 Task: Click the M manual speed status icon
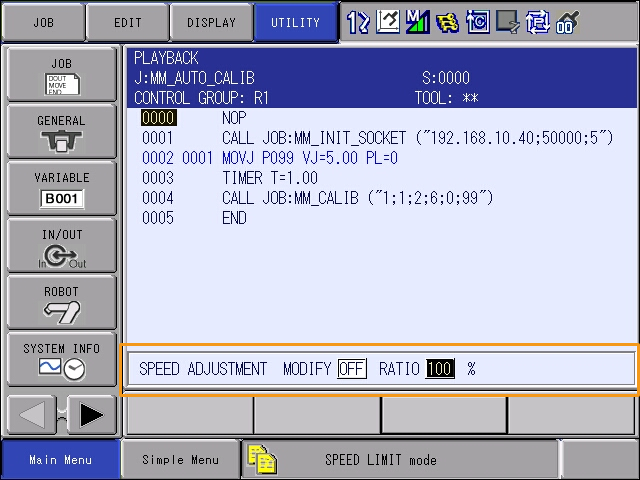point(418,22)
